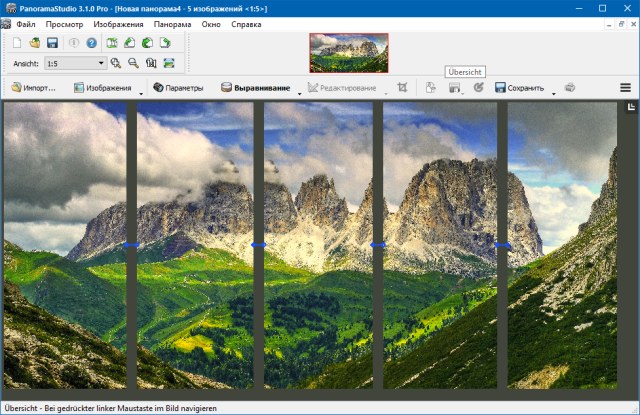Click the Open file folder icon
640x415 pixels.
tap(35, 43)
